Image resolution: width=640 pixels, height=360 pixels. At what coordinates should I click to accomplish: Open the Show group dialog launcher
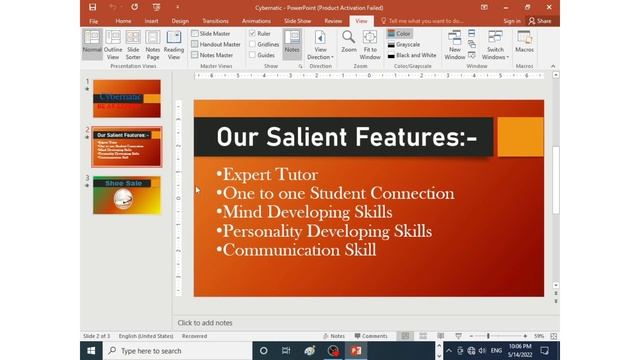click(300, 66)
